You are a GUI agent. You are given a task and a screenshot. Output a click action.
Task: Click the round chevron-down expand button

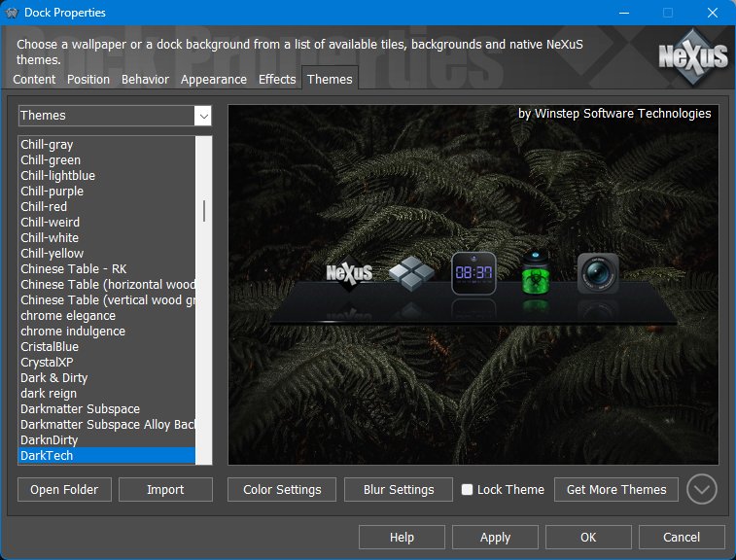701,489
